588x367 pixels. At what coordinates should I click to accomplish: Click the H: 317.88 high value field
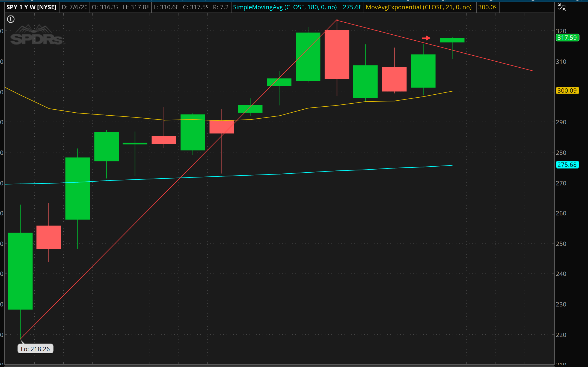click(x=135, y=7)
